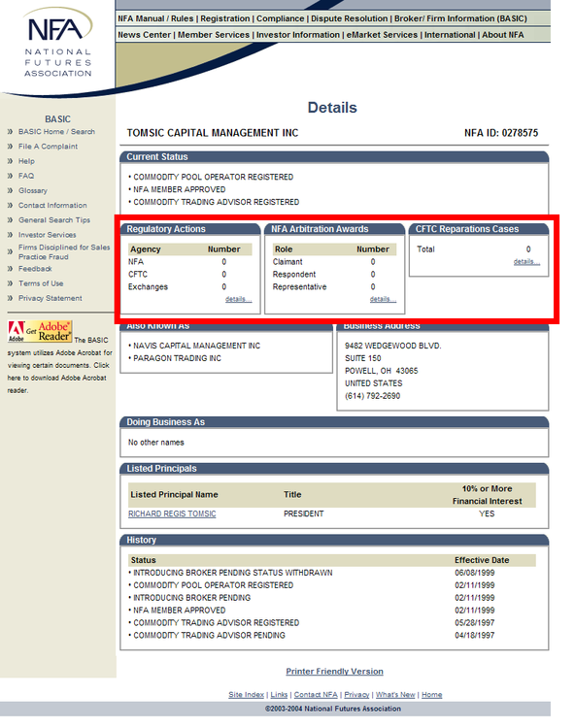Click Details page heading
Image resolution: width=575 pixels, height=728 pixels.
tap(332, 108)
